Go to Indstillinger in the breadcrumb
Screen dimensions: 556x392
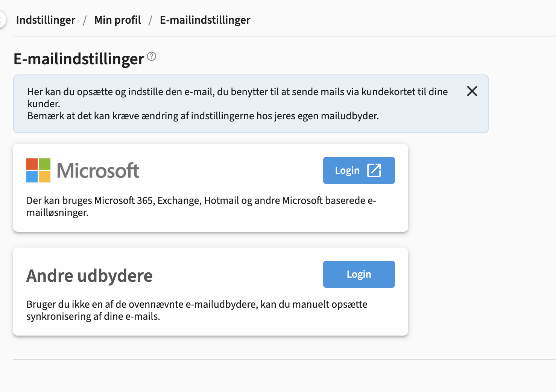(46, 20)
